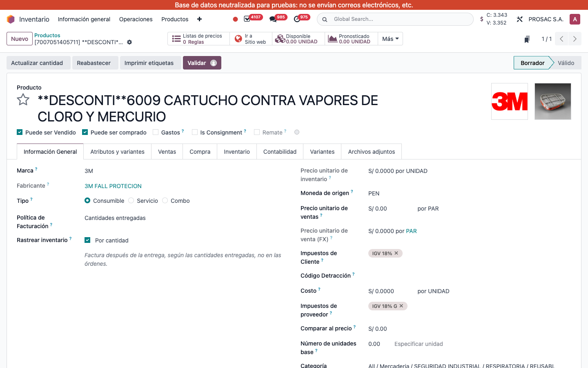The height and width of the screenshot is (368, 588).
Task: Click help icon next to Marca
Action: (x=36, y=169)
